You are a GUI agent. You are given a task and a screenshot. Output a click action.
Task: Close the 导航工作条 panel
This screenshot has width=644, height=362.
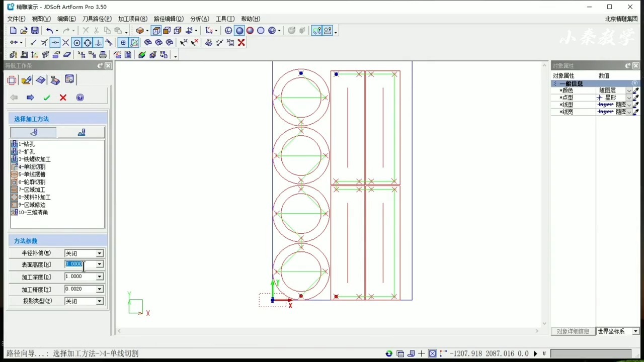click(108, 66)
